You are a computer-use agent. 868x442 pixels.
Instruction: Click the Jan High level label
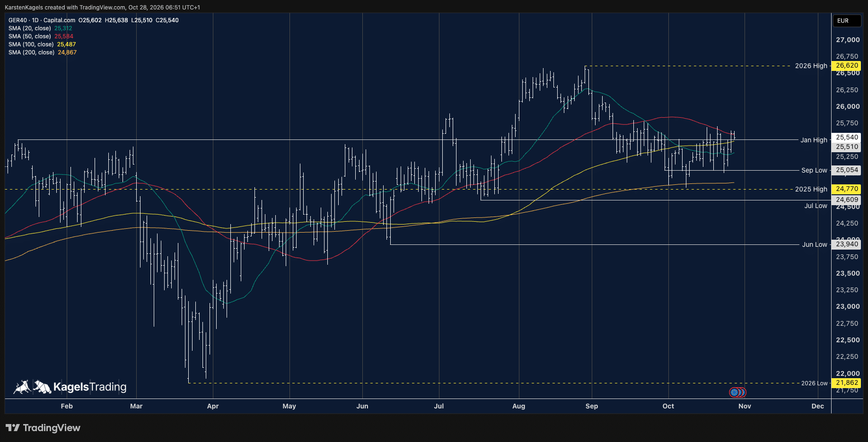tap(814, 140)
